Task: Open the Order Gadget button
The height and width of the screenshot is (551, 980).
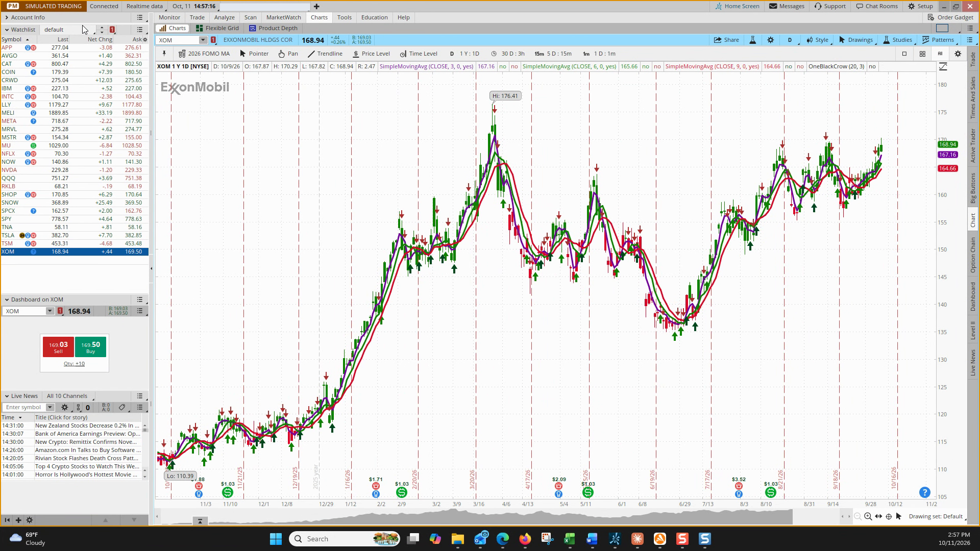Action: pos(950,17)
